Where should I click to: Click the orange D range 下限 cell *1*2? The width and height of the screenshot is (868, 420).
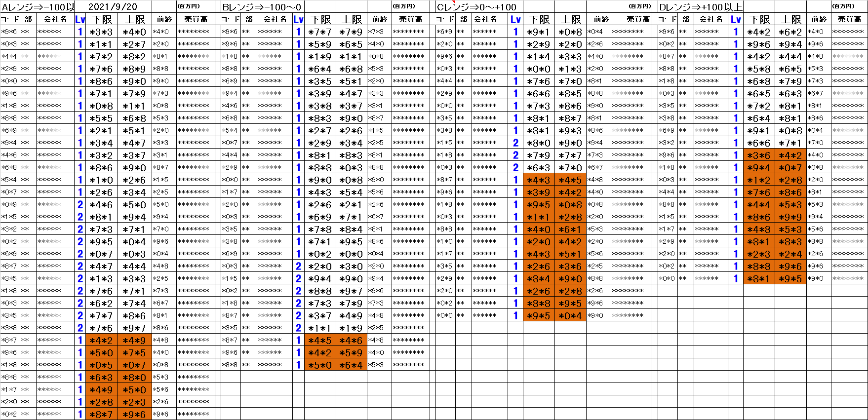(759, 180)
